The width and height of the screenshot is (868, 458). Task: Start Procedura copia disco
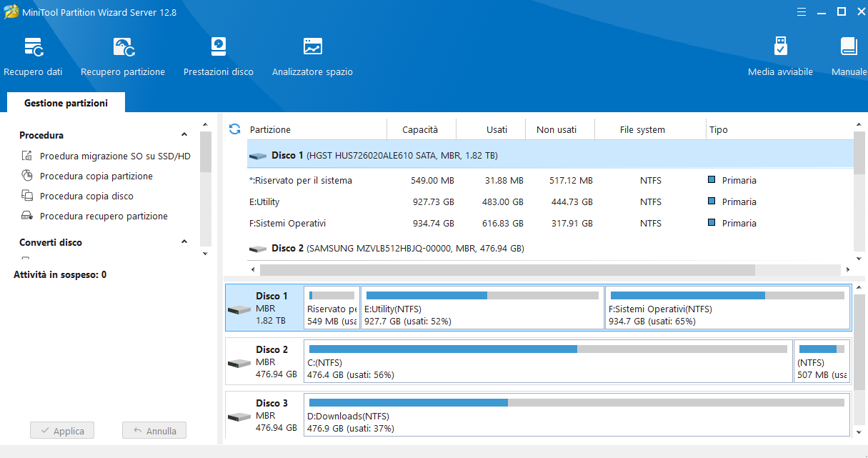click(x=86, y=196)
